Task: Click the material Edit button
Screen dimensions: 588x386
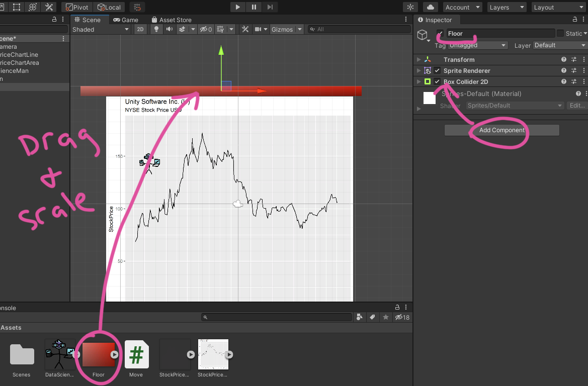Action: point(577,106)
